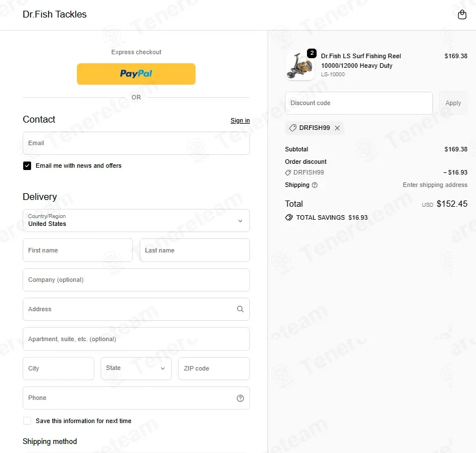Click the TOTAL SAVINGS $16.93 text
Image resolution: width=476 pixels, height=453 pixels.
coord(331,217)
